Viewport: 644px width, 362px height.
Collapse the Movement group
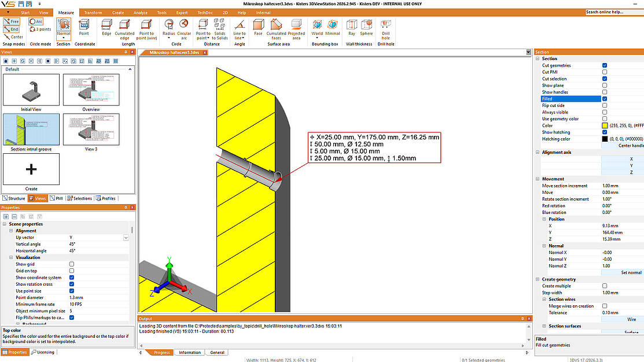coord(538,179)
